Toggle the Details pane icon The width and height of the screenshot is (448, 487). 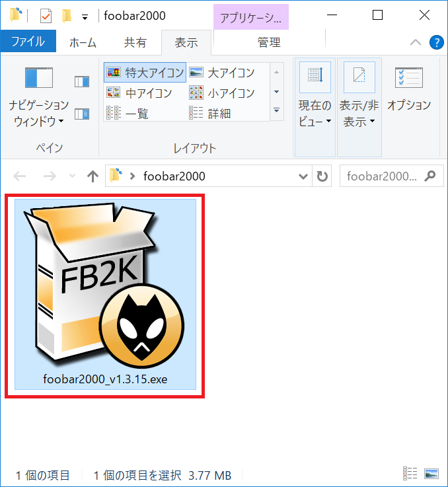(x=82, y=114)
